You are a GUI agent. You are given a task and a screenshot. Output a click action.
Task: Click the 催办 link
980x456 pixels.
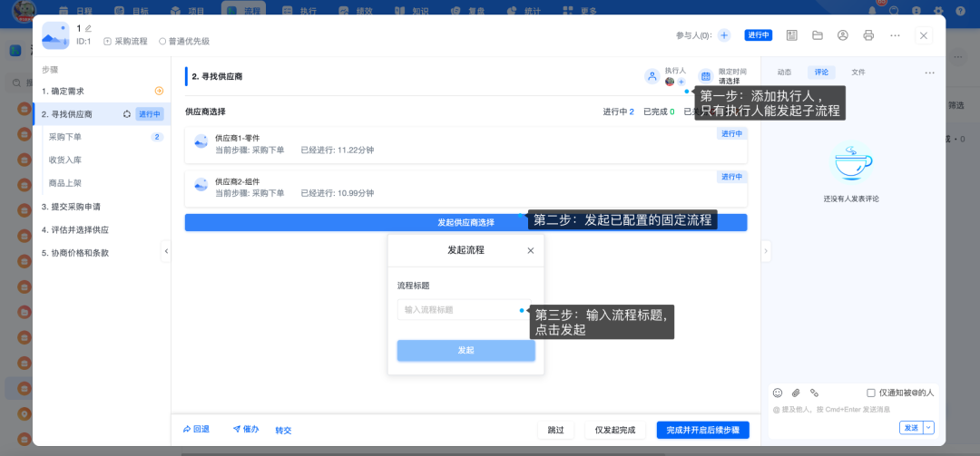pyautogui.click(x=246, y=430)
